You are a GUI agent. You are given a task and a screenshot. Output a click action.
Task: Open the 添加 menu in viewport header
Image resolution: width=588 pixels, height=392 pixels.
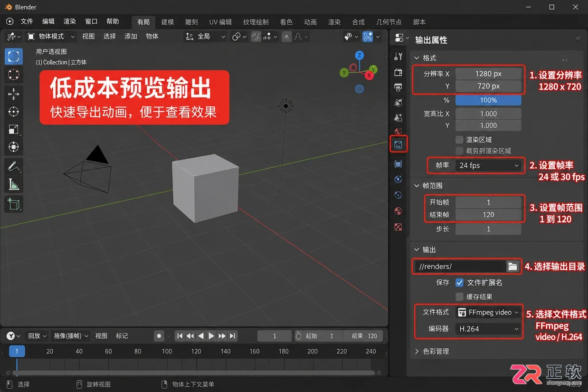point(131,37)
